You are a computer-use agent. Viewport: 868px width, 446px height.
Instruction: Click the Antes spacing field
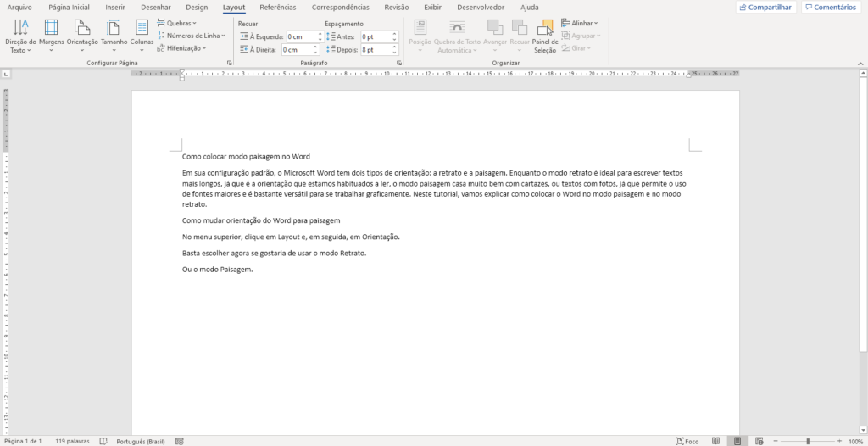pyautogui.click(x=376, y=36)
